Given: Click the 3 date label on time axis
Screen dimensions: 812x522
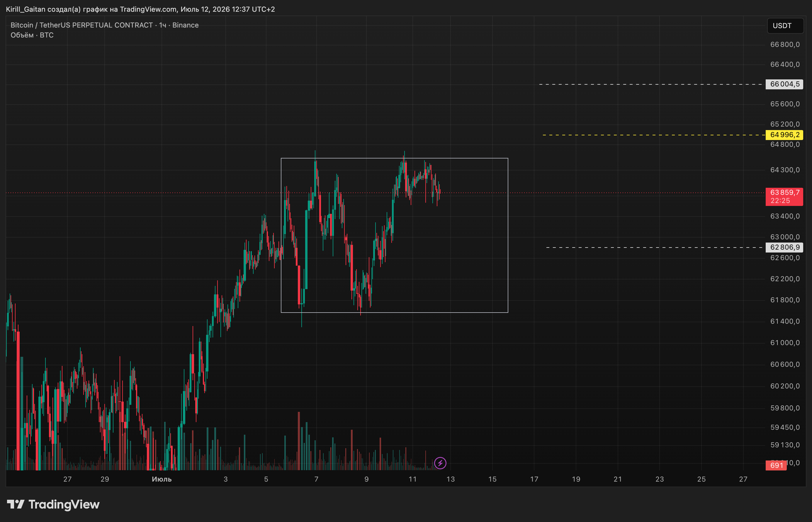Looking at the screenshot, I should 225,479.
